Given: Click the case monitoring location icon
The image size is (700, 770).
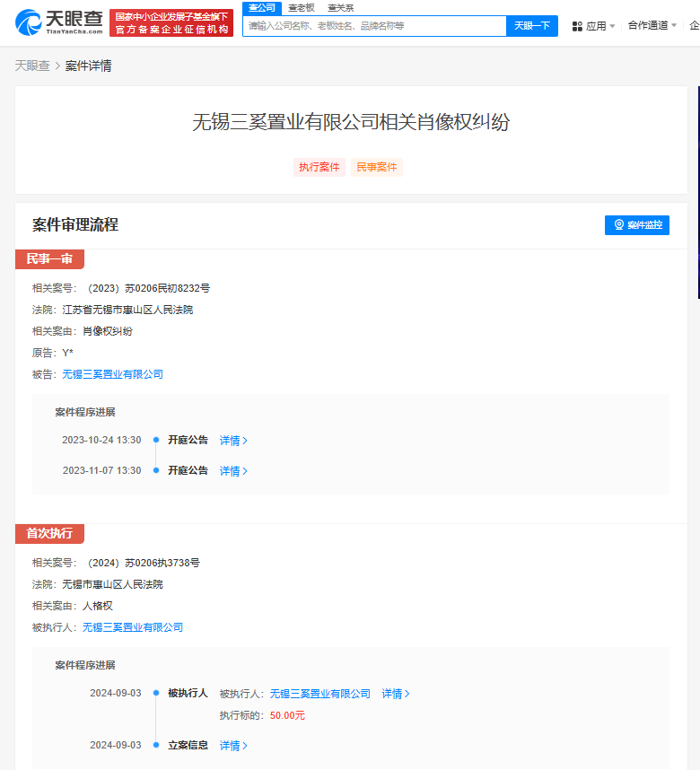Looking at the screenshot, I should pyautogui.click(x=619, y=225).
